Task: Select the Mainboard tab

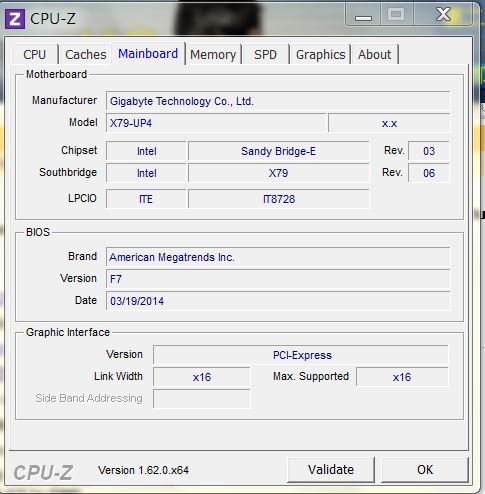Action: tap(148, 53)
